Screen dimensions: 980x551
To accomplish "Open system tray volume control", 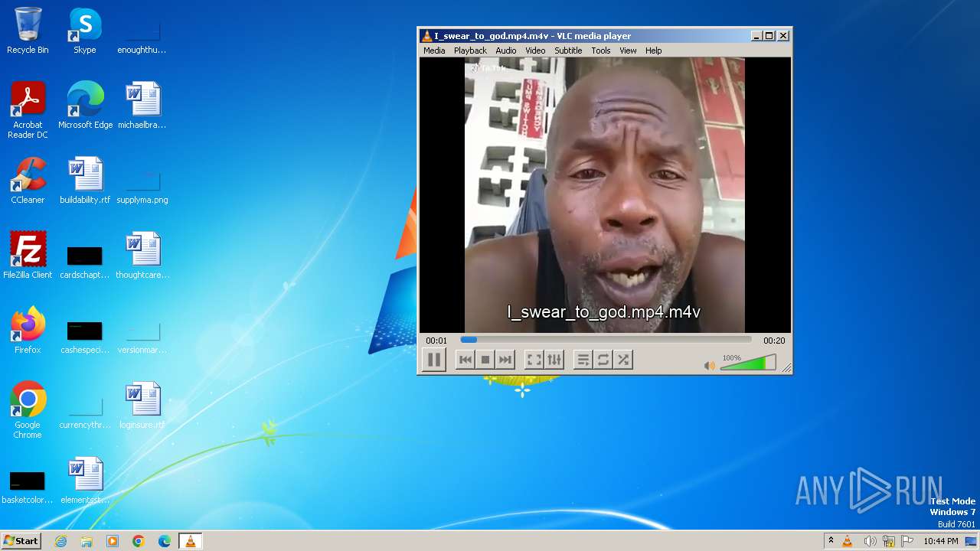I will (x=870, y=541).
